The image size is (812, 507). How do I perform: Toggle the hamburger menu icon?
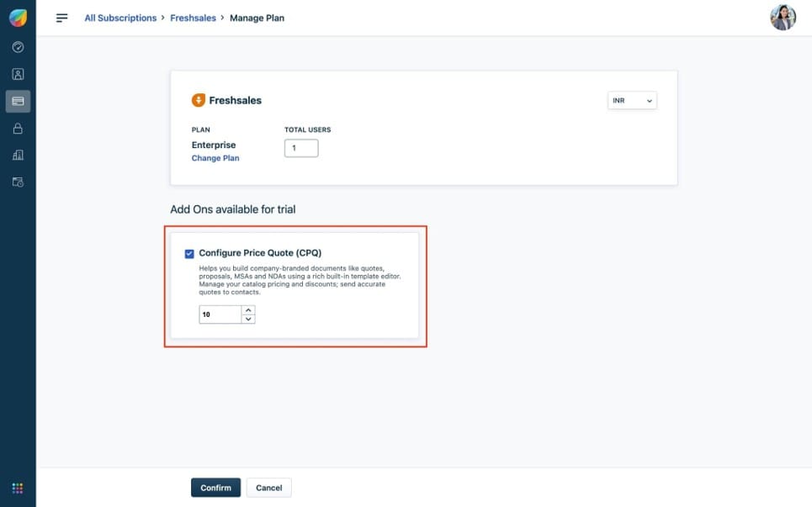pos(61,18)
